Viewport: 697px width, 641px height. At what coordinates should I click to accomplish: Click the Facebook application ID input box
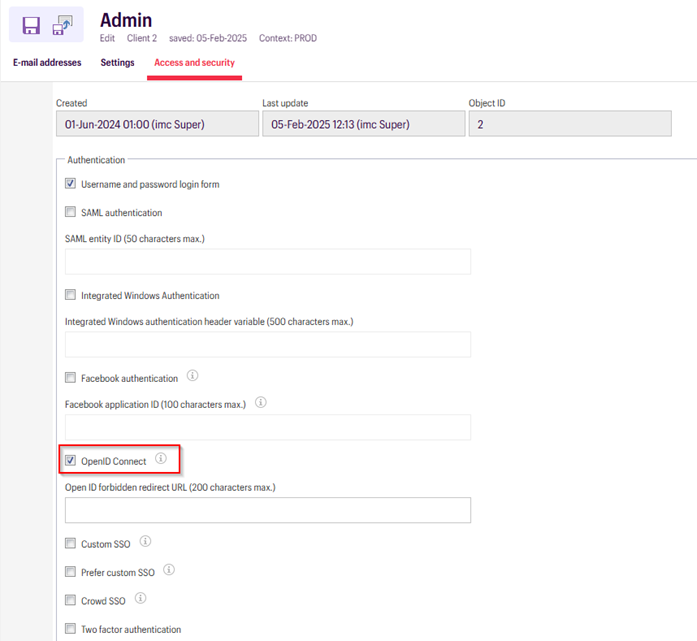(267, 427)
